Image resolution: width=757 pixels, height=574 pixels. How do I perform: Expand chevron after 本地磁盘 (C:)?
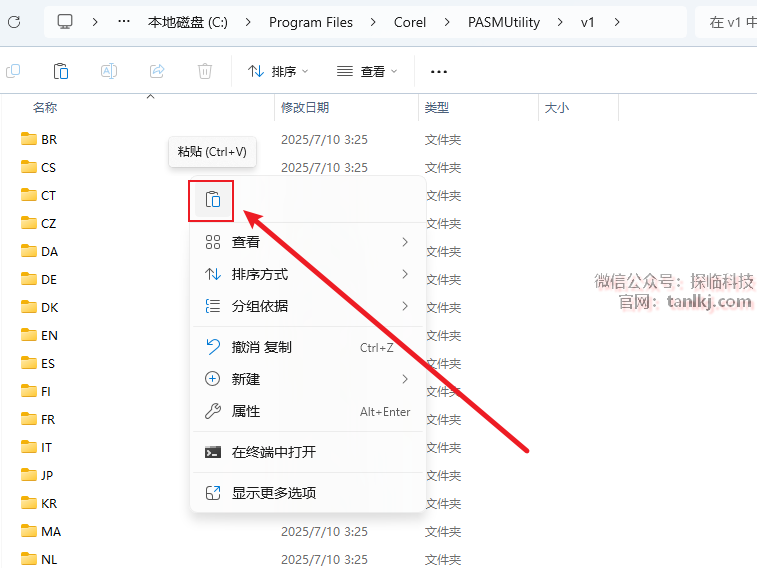tap(248, 22)
